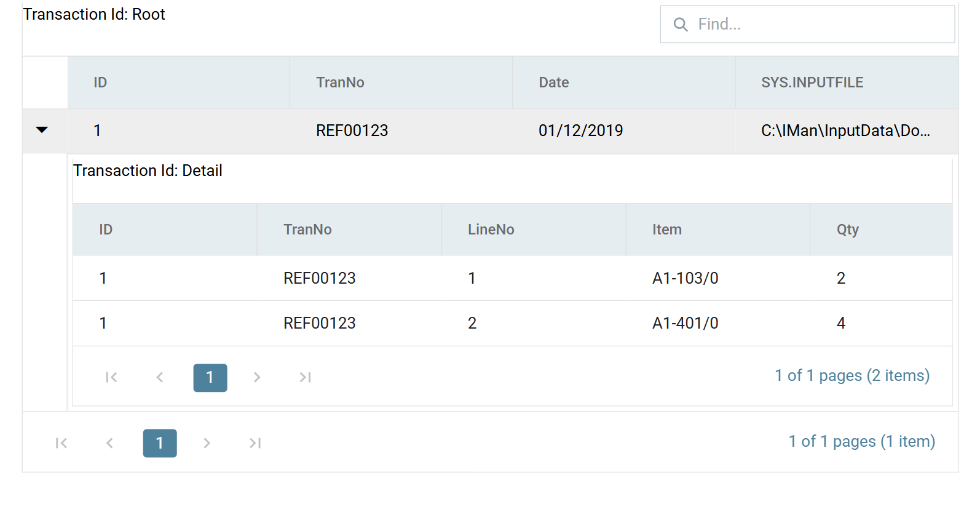Go to last page in Root grid
This screenshot has height=512, width=980.
tap(255, 443)
